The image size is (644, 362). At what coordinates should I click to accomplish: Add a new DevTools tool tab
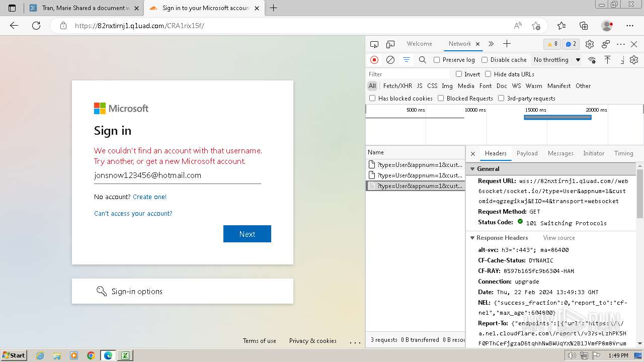tap(507, 44)
